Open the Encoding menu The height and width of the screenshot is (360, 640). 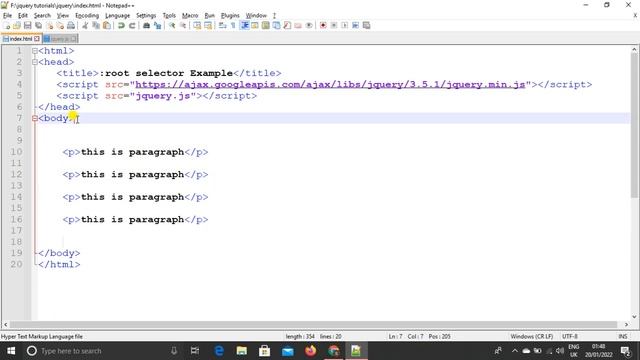87,16
